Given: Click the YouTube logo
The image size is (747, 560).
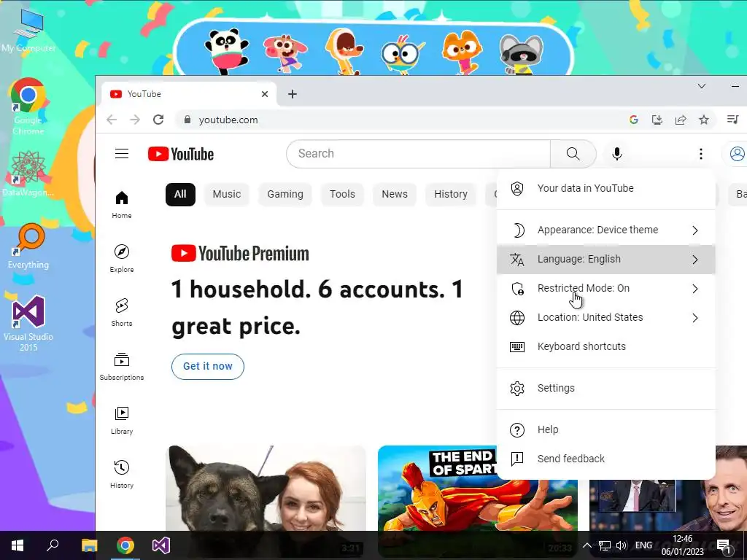Looking at the screenshot, I should (x=181, y=154).
